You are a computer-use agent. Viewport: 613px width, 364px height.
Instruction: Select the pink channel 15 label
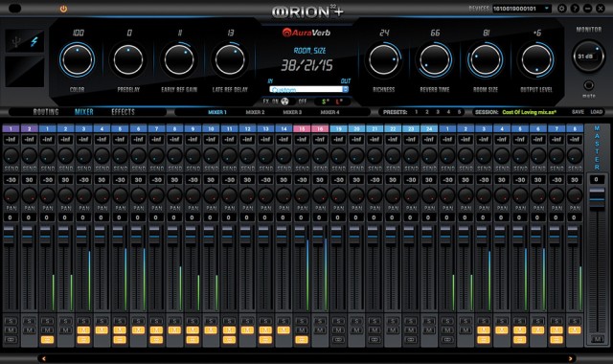point(302,128)
